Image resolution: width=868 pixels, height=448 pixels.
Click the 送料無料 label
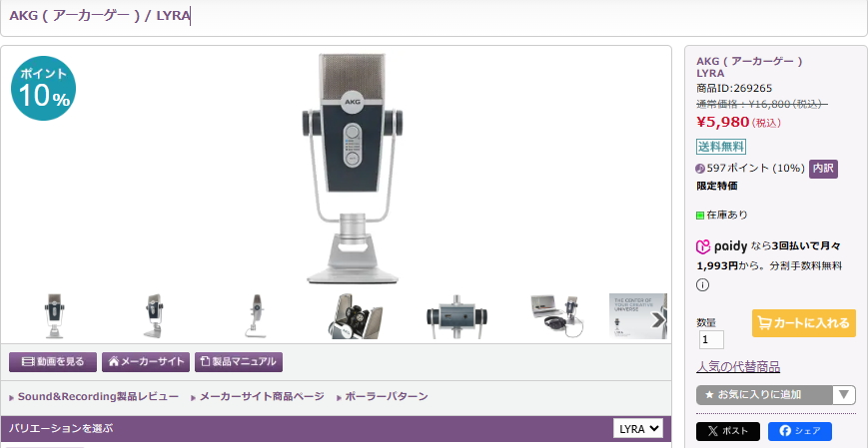point(721,147)
